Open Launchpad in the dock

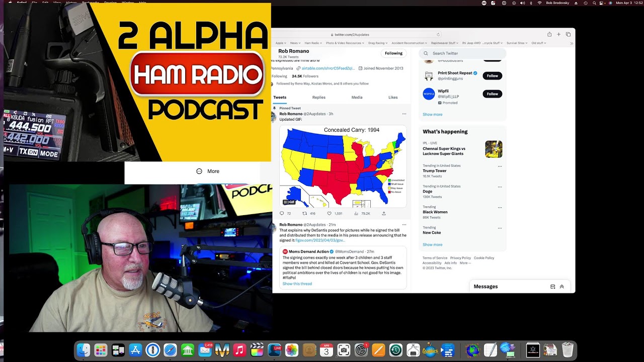[101, 350]
